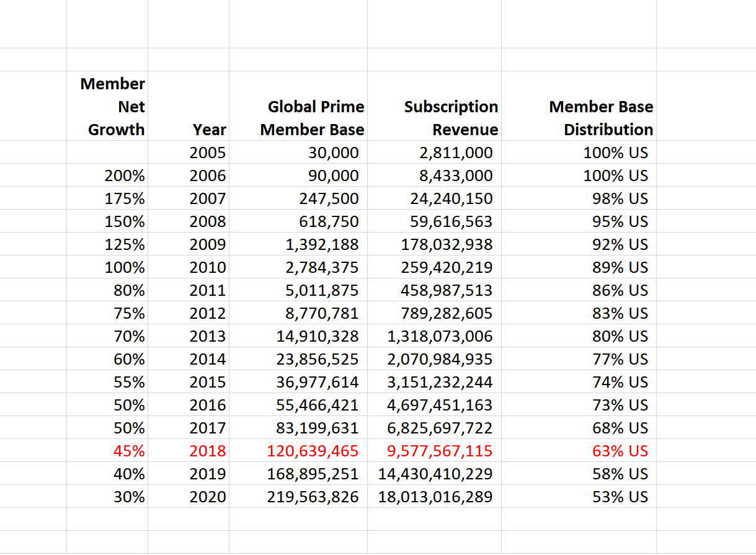Screen dimensions: 756x555
Task: Click the year cell 2006
Action: [x=189, y=175]
